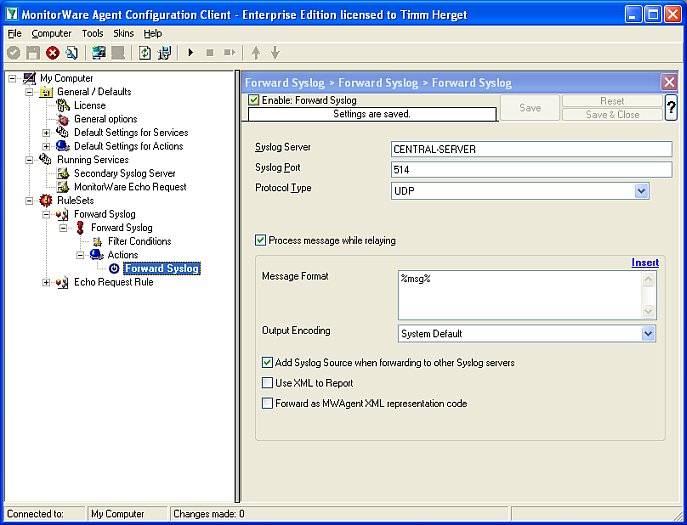Open the Tools menu
Screen dimensions: 687x525
(x=92, y=33)
